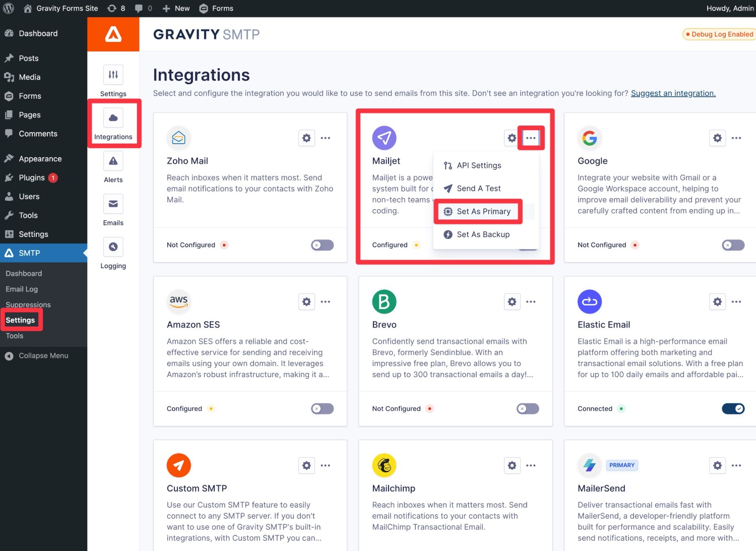Follow the Suggest an integration link
The image size is (756, 551).
click(x=673, y=93)
